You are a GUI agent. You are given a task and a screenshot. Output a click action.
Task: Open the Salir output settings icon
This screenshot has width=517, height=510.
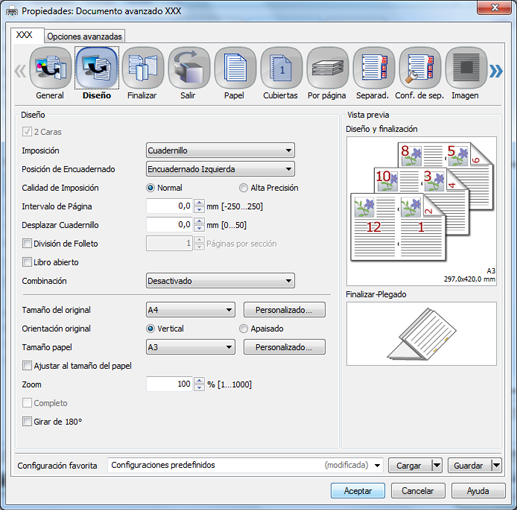point(189,68)
